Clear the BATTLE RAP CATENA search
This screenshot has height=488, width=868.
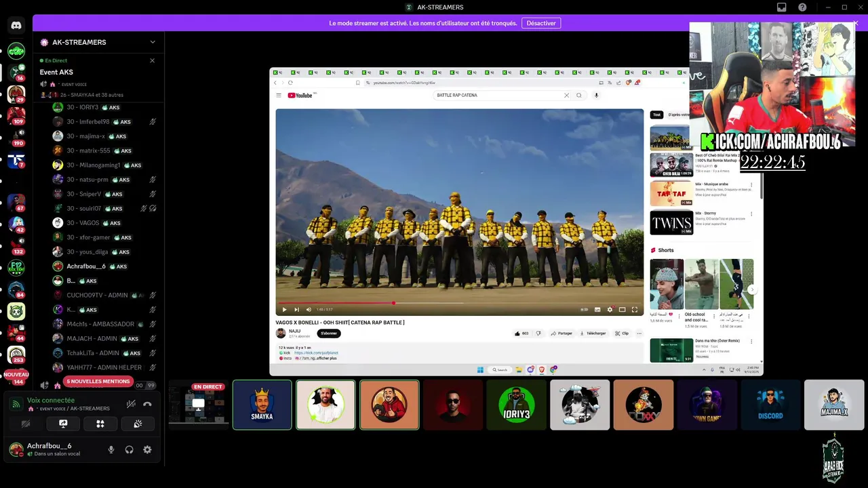click(566, 96)
